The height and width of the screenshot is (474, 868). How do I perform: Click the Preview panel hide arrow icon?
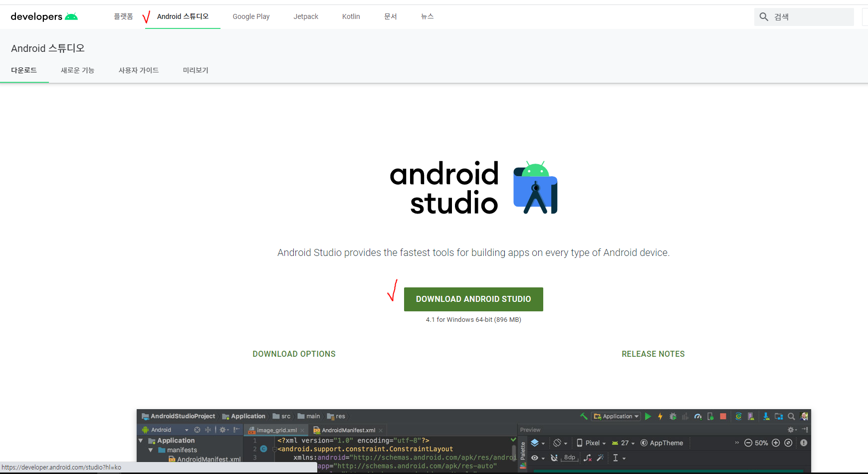click(805, 430)
